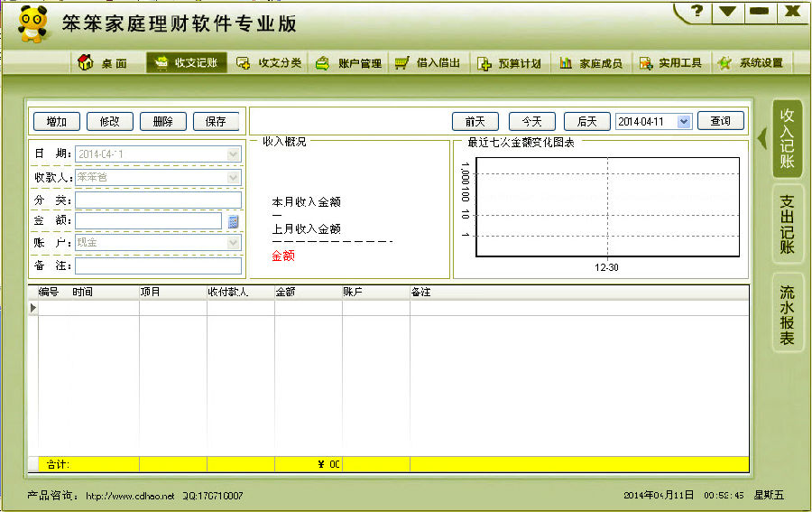Click into the 备注 remarks input field

pos(158,266)
